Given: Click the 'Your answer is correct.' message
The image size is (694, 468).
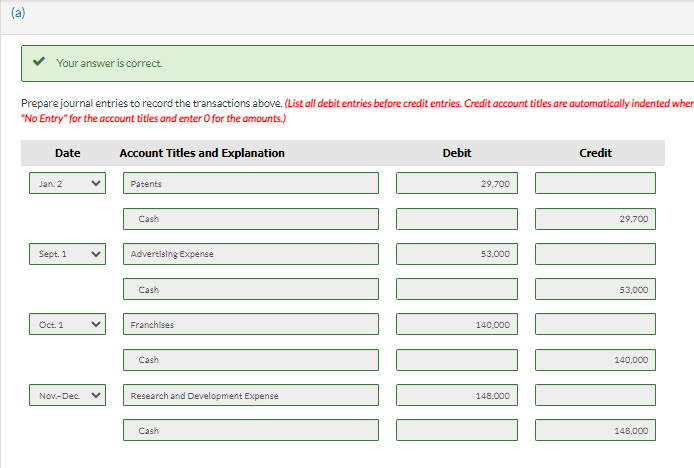Looking at the screenshot, I should tap(109, 63).
